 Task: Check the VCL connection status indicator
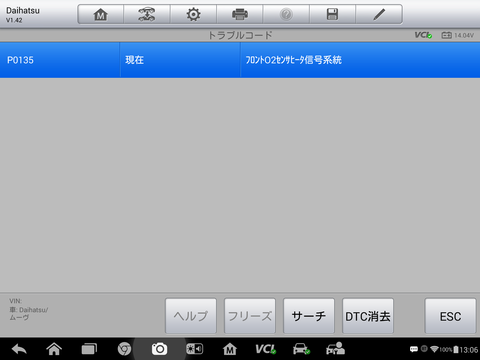423,35
